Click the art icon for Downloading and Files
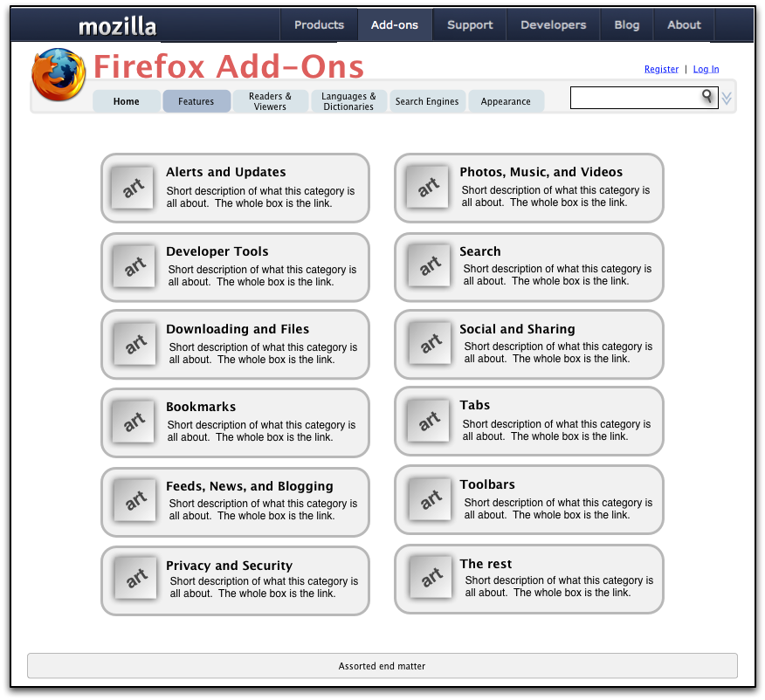Screen dimensions: 765x700 pyautogui.click(x=134, y=344)
